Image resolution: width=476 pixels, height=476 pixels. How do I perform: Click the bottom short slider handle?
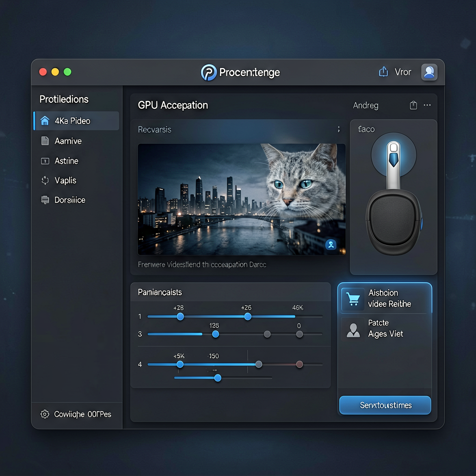click(218, 378)
